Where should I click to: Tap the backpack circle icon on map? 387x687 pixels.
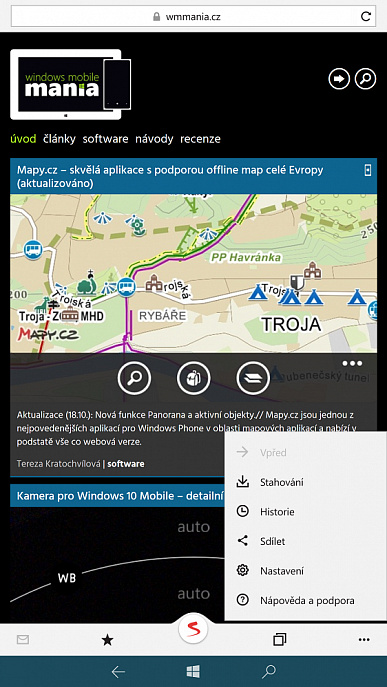193,378
